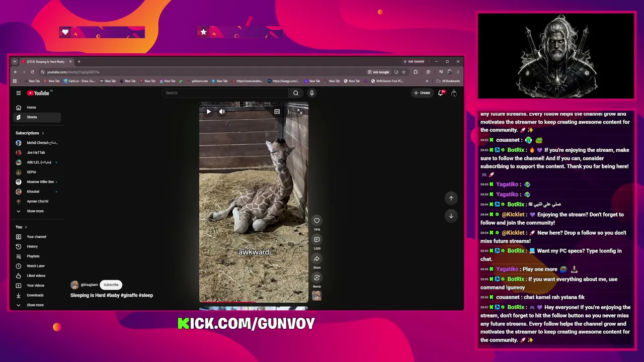Bookmark this page with the star icon
Viewport: 644px width, 362px height.
[x=404, y=72]
